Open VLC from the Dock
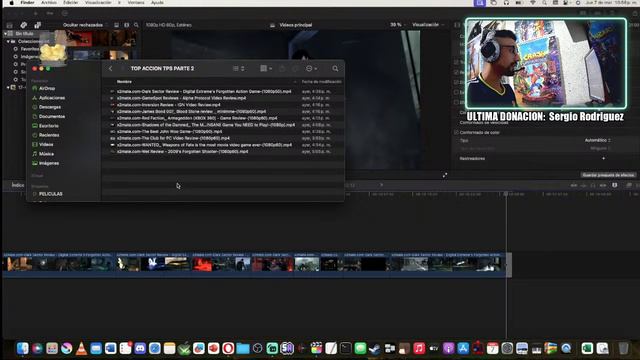 pos(81,349)
